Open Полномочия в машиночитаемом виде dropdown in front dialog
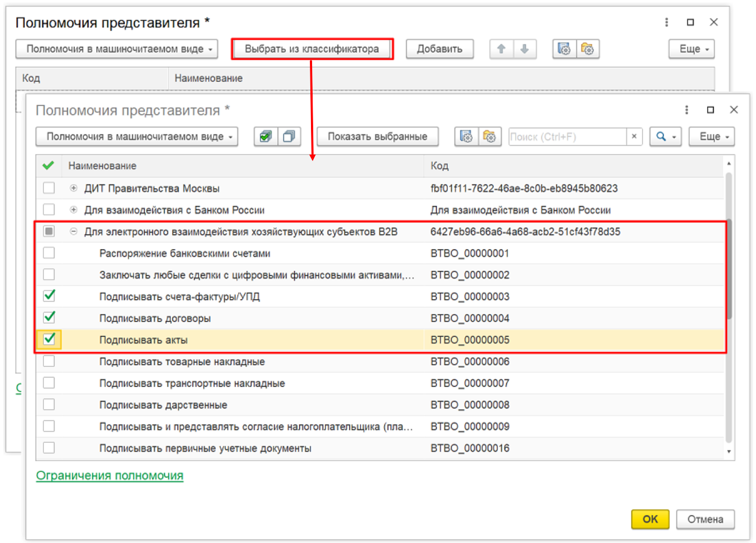 click(x=137, y=136)
